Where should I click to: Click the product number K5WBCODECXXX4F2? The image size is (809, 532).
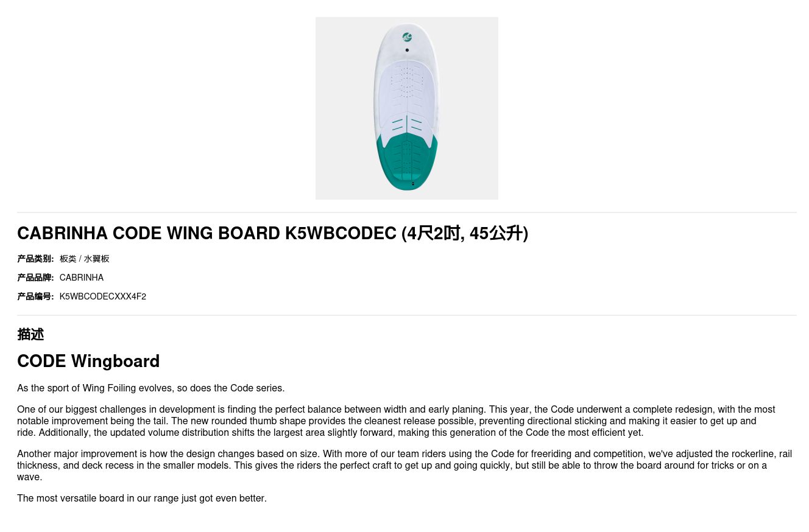pyautogui.click(x=103, y=296)
